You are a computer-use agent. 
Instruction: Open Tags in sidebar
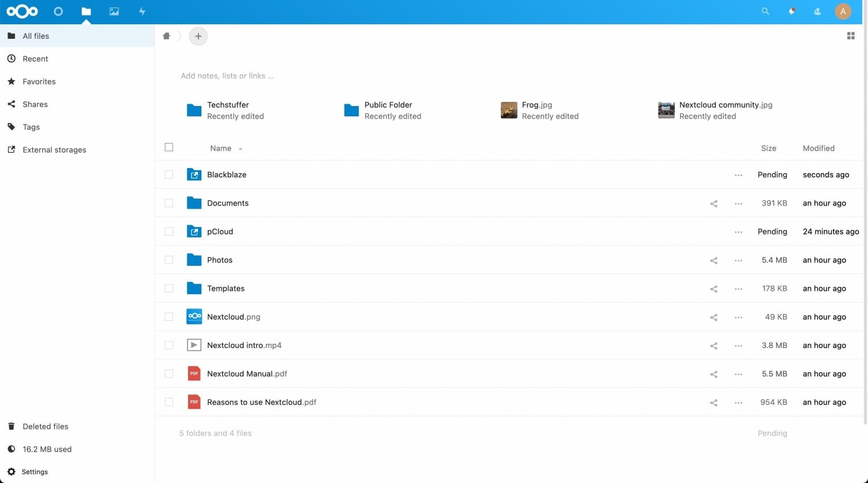coord(78,127)
